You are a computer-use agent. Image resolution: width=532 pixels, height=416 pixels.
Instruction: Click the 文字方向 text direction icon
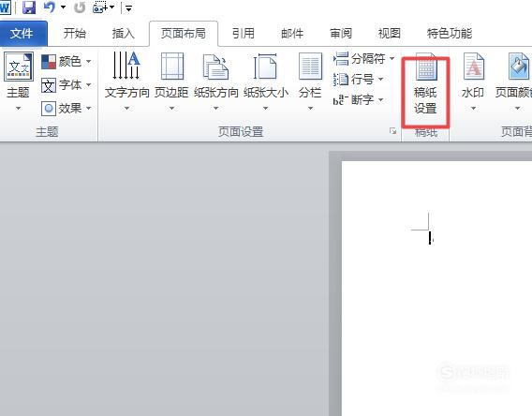126,66
